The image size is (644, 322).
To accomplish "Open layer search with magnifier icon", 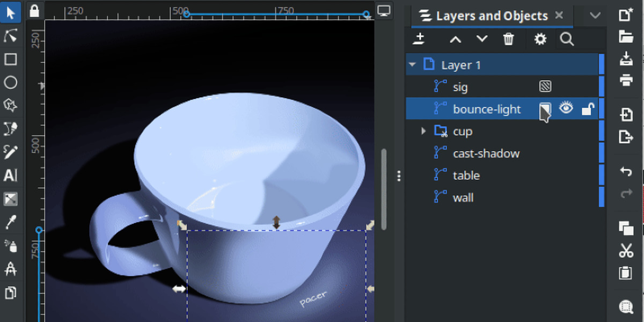I will click(x=567, y=39).
